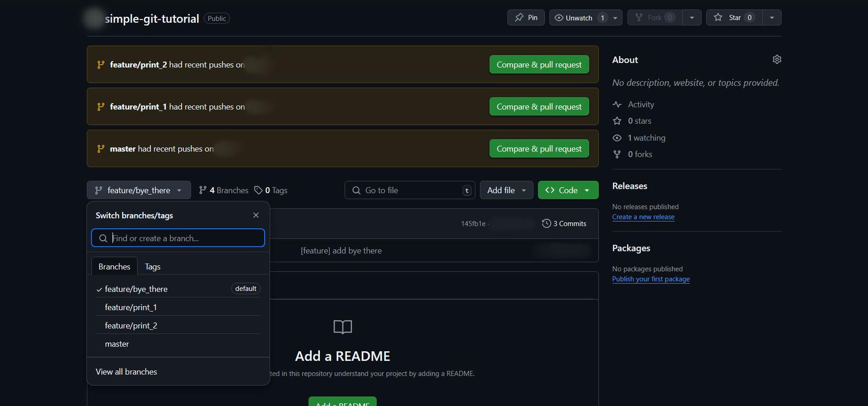
Task: Click the Activity pulse icon link
Action: click(617, 105)
